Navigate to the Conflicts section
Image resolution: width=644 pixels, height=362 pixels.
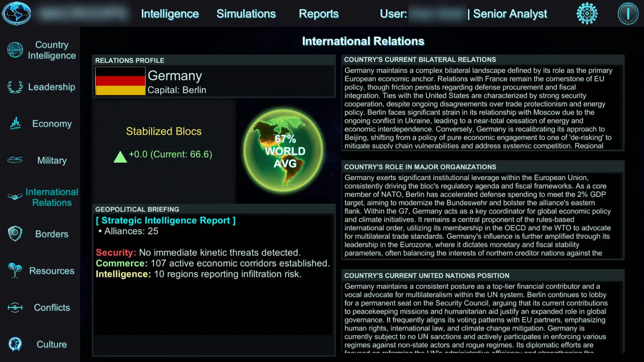point(52,307)
